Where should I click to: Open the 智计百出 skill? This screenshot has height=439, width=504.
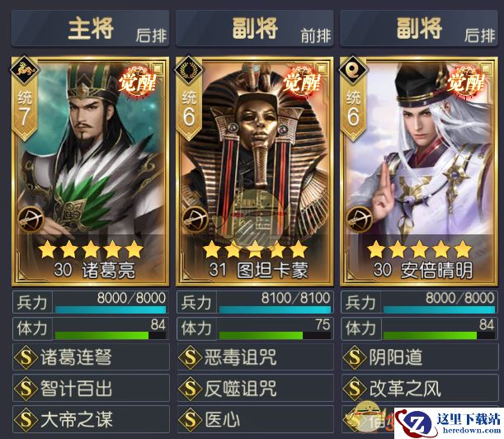(x=91, y=388)
